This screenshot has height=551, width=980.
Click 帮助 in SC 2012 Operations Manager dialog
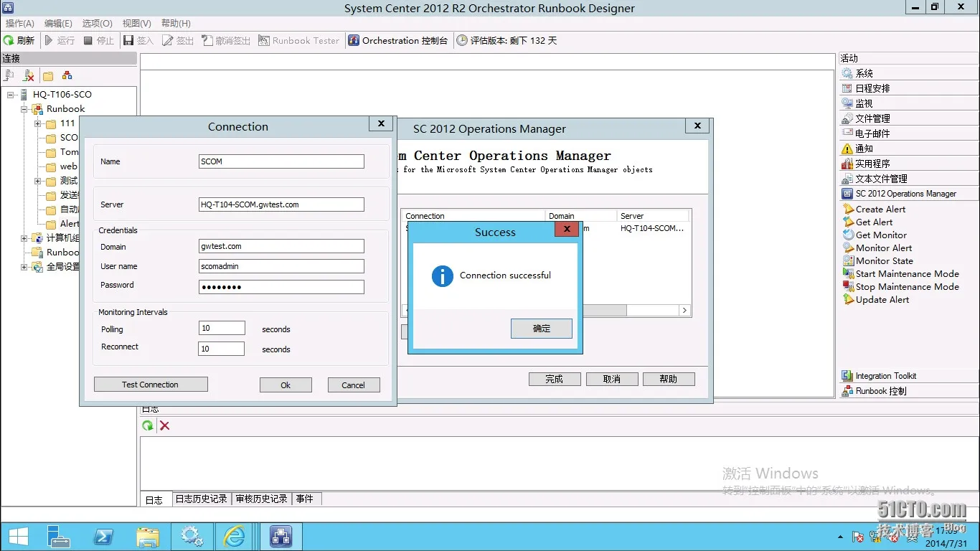[x=669, y=379]
